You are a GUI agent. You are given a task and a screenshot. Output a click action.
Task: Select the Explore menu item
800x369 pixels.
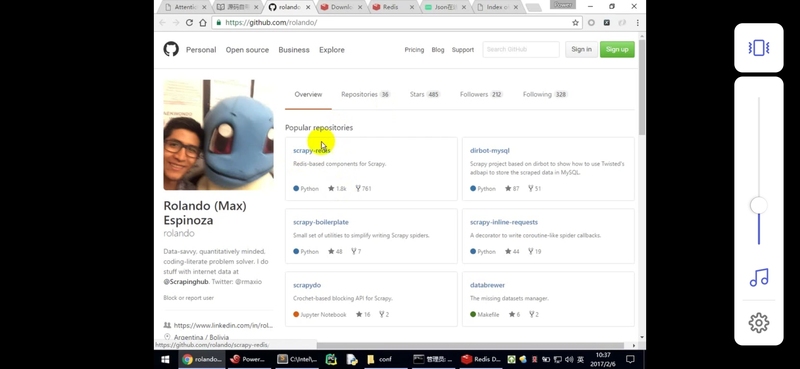(332, 50)
